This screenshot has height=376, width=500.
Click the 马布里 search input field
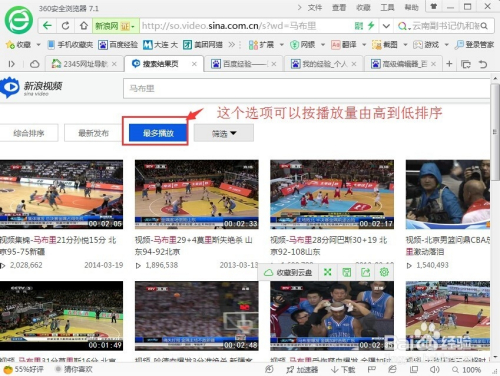click(x=307, y=88)
